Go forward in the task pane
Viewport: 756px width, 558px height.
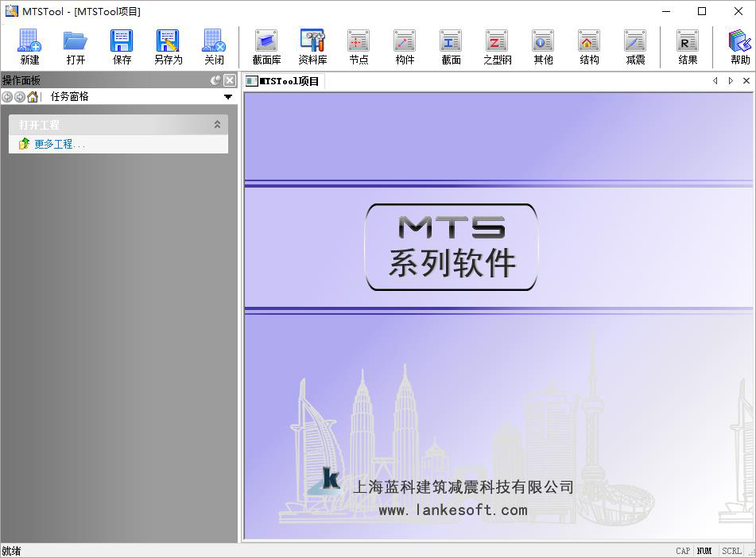tap(19, 97)
